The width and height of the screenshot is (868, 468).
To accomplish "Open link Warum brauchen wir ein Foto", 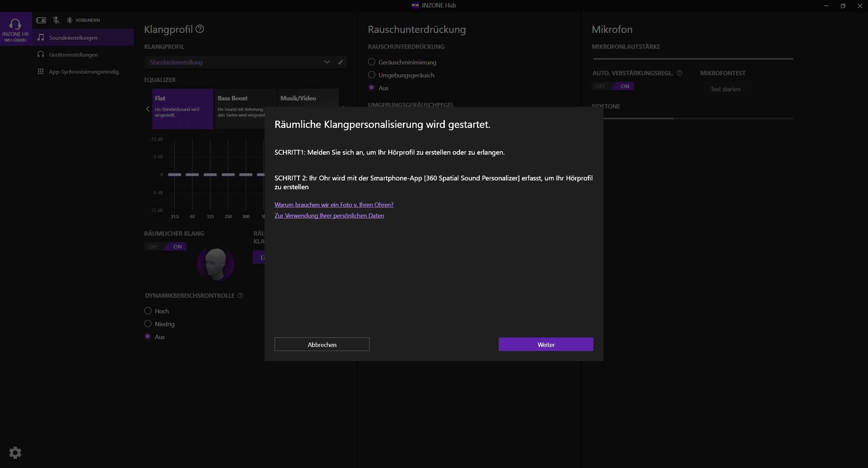I will pos(334,204).
